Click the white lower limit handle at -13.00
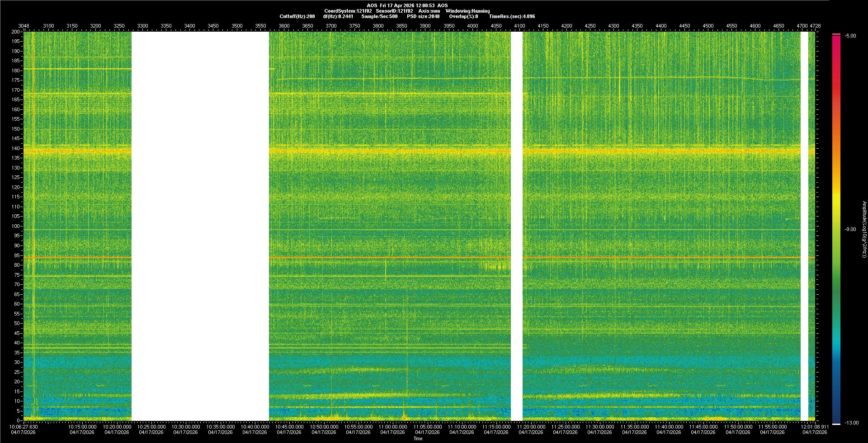Viewport: 868px width, 443px height. (836, 424)
